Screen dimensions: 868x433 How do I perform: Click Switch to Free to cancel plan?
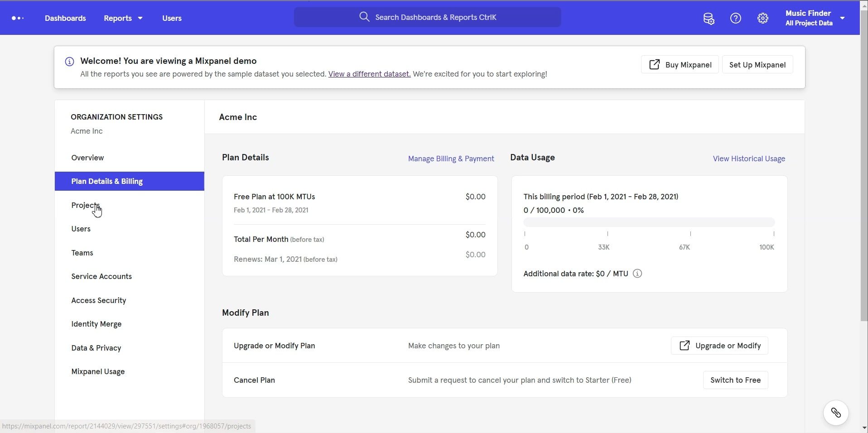(735, 380)
